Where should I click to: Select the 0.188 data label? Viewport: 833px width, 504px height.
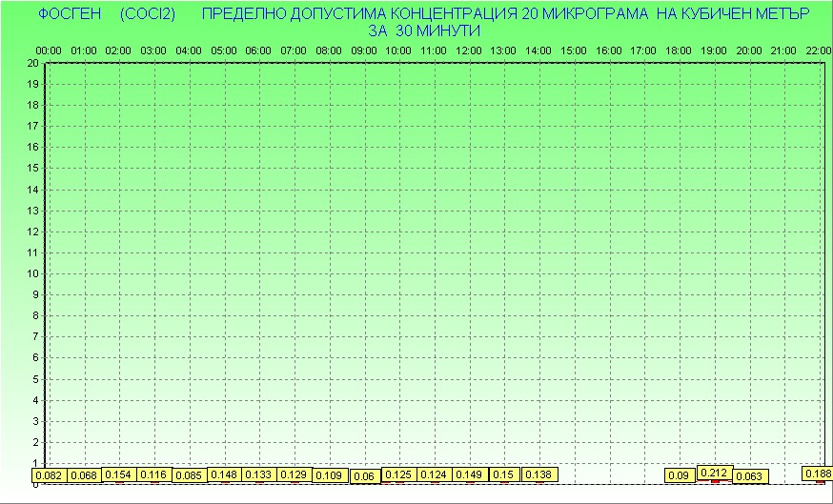click(818, 474)
